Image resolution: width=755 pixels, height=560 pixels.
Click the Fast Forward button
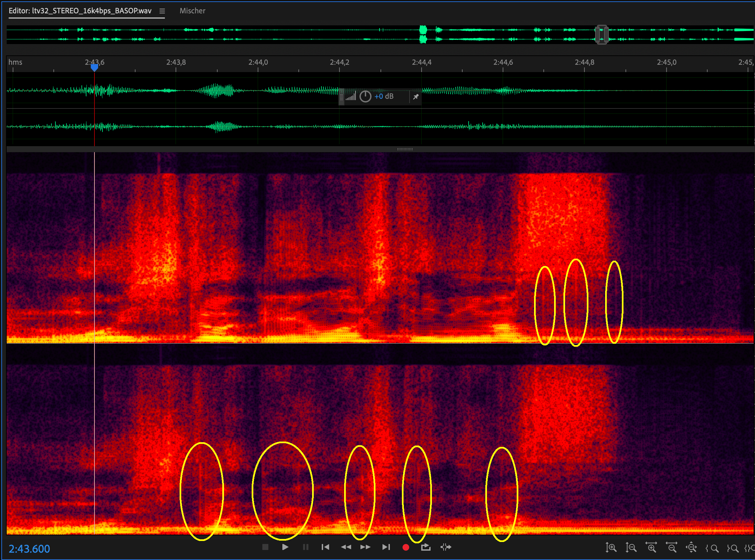[365, 547]
